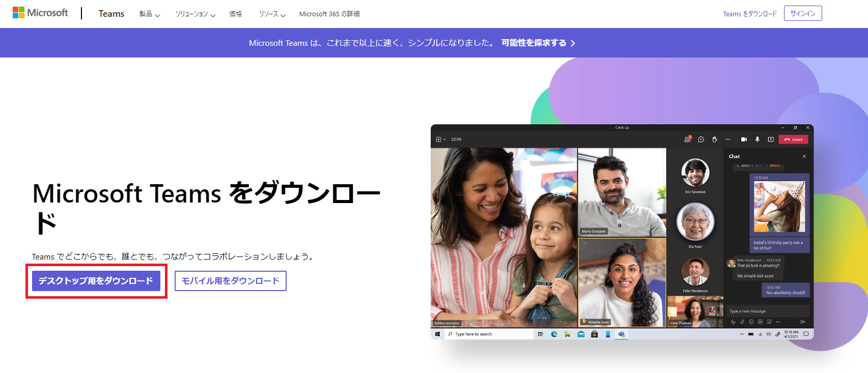Click 'That picture is amazing!!' chat message

coord(758,266)
